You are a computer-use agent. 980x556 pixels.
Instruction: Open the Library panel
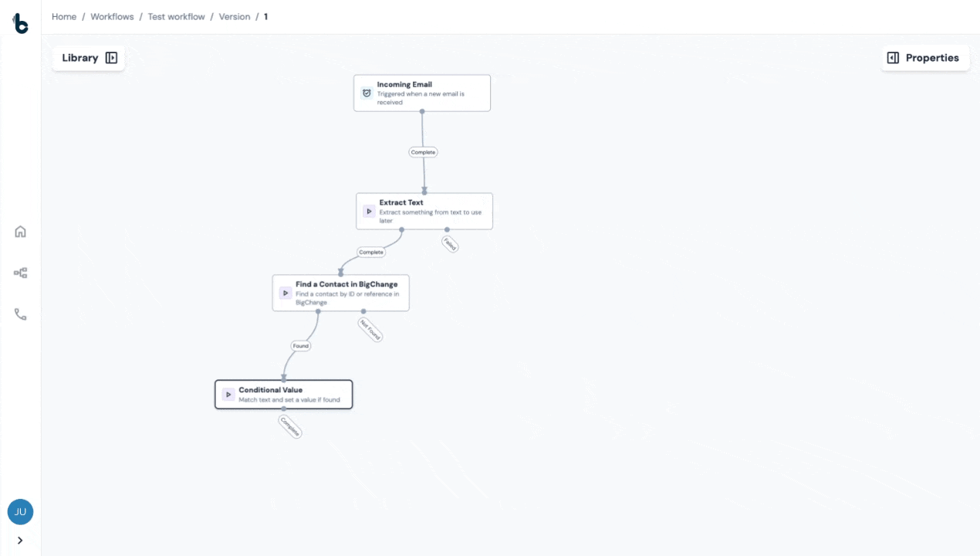[80, 57]
